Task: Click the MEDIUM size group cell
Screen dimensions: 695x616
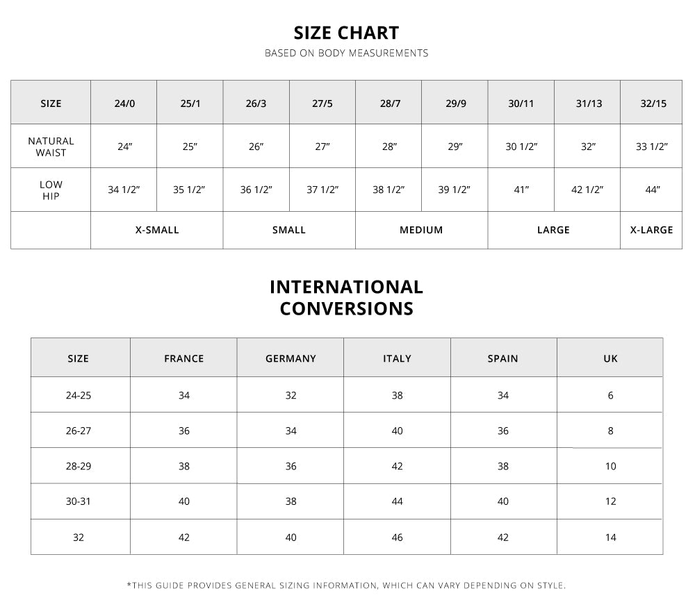Action: [x=421, y=230]
